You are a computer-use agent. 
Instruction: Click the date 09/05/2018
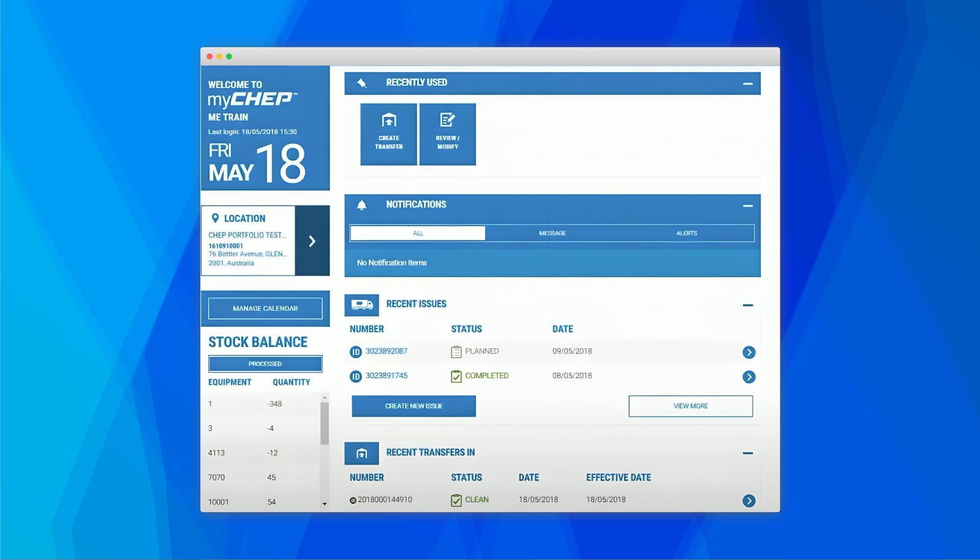click(x=572, y=351)
